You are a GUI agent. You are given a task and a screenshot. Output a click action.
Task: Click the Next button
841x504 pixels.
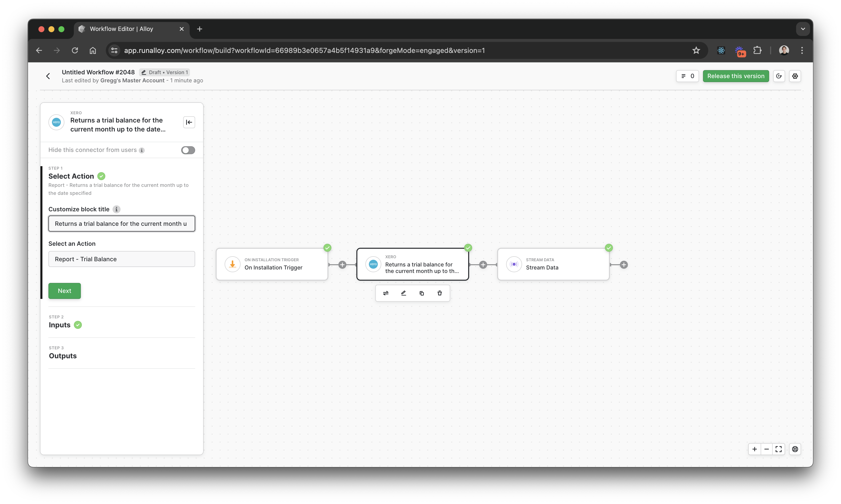pyautogui.click(x=65, y=291)
